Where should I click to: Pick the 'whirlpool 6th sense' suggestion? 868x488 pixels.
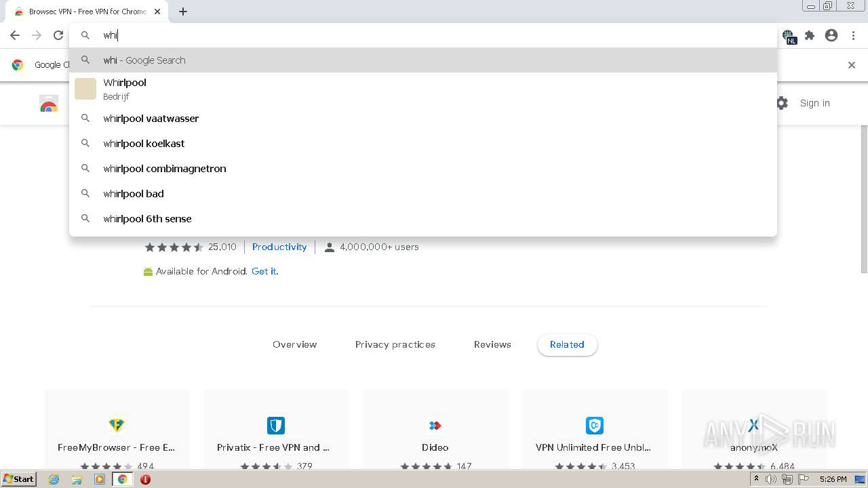(423, 218)
